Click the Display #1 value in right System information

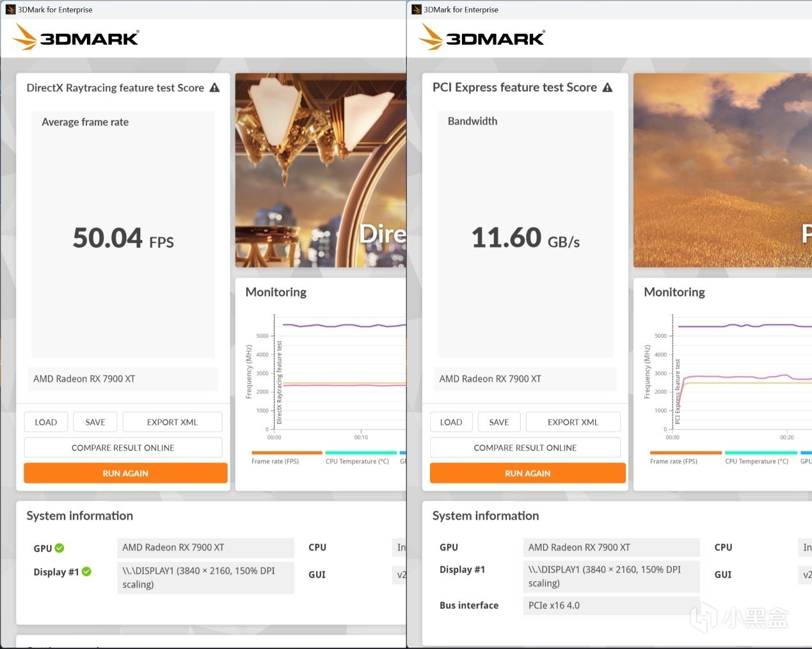pyautogui.click(x=611, y=576)
